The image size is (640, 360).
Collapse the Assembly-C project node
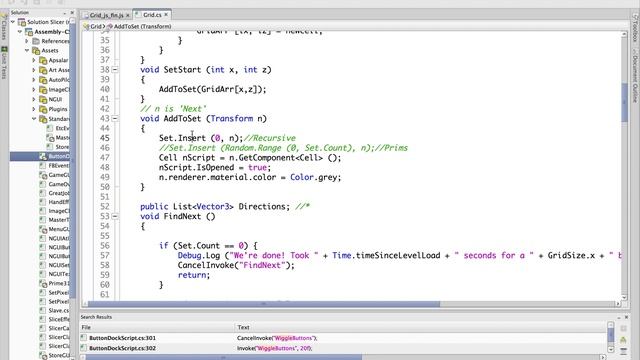coord(20,31)
